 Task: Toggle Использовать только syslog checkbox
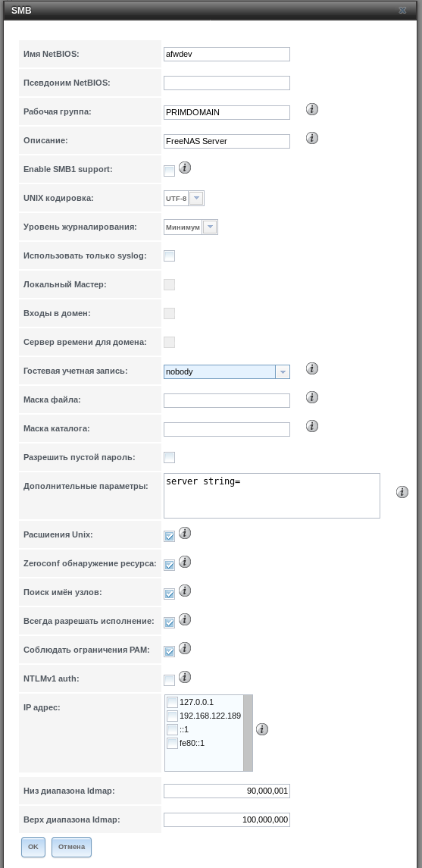point(169,255)
